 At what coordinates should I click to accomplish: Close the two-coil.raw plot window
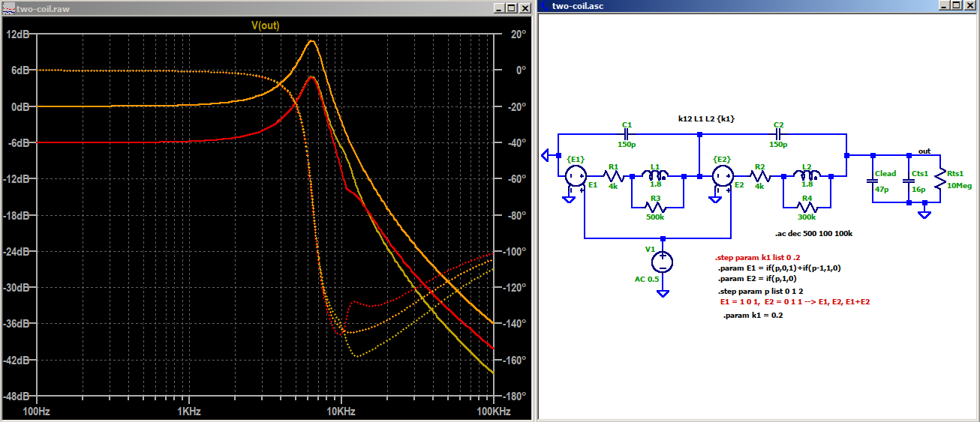point(524,7)
